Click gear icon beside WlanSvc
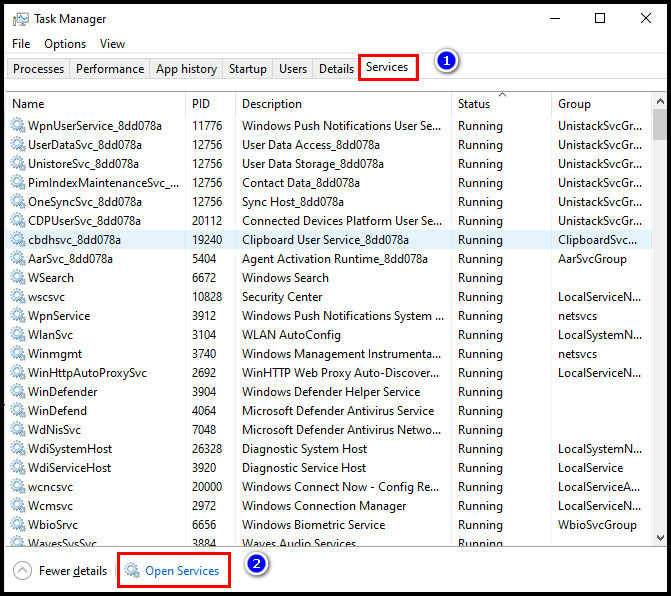 18,335
